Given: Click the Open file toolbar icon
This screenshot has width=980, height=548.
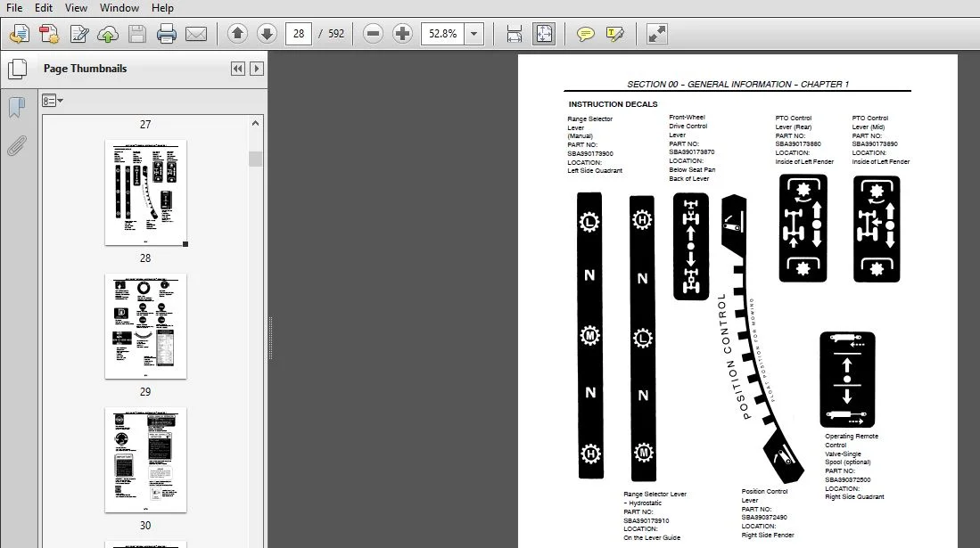Looking at the screenshot, I should [x=20, y=34].
